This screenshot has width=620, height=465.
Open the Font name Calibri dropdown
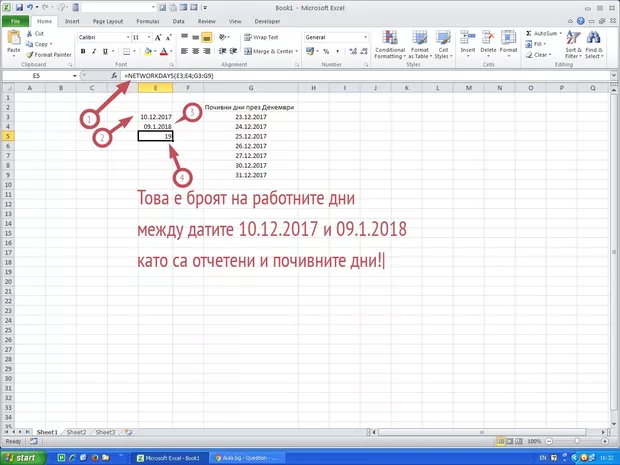pos(128,37)
